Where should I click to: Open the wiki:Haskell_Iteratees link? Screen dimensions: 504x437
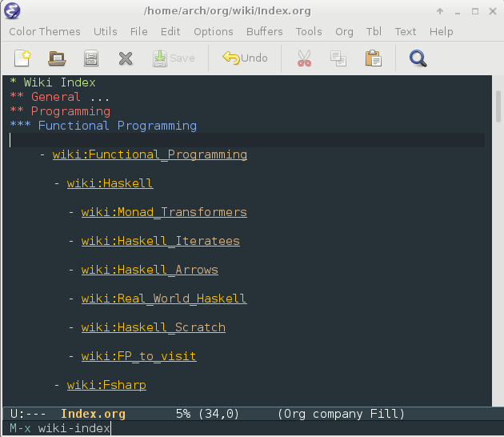click(161, 241)
